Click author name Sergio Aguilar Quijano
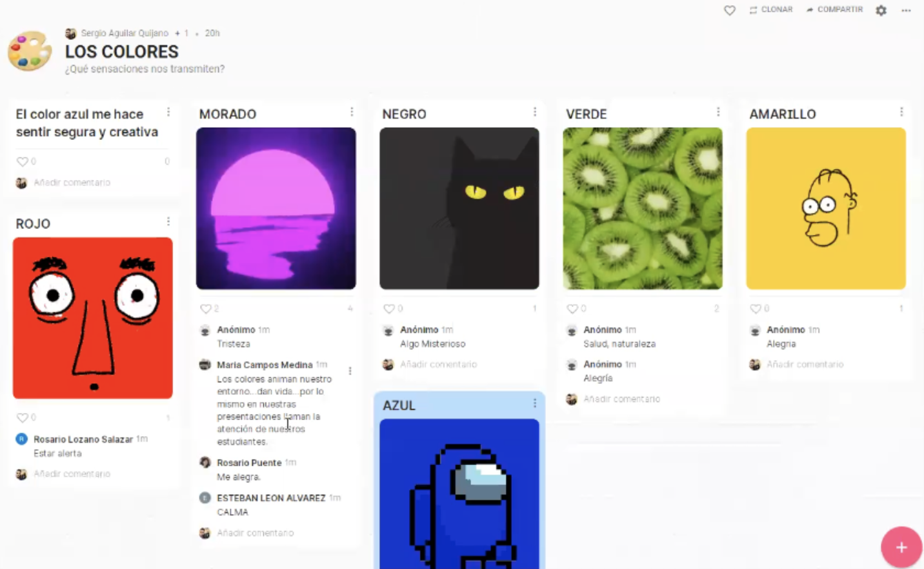The height and width of the screenshot is (569, 924). (125, 33)
